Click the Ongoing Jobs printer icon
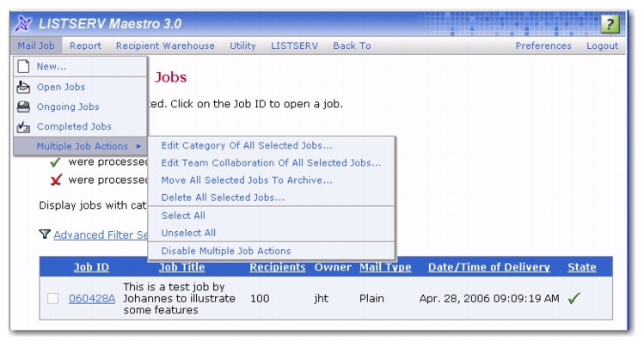Screen dimensions: 644x347 point(23,107)
